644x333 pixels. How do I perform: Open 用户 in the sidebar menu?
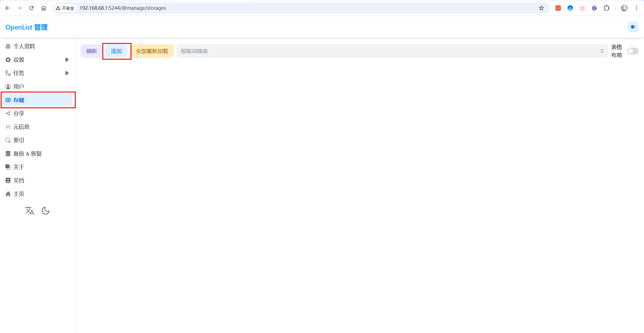(19, 87)
